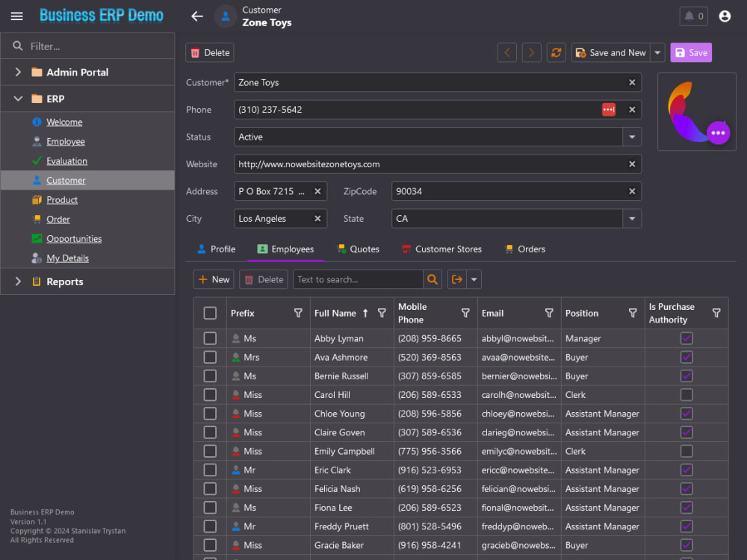Open the Status dropdown
Viewport: 747px width, 560px height.
tap(632, 137)
